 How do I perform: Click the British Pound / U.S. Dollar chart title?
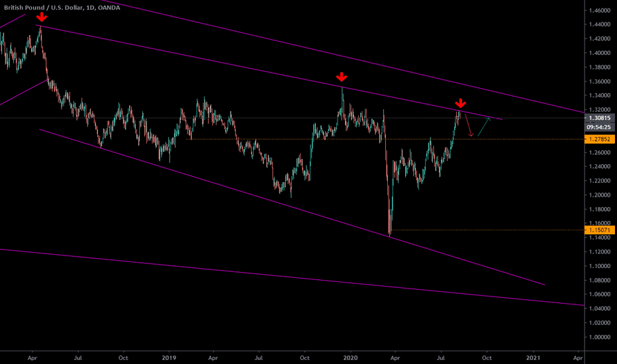click(62, 7)
